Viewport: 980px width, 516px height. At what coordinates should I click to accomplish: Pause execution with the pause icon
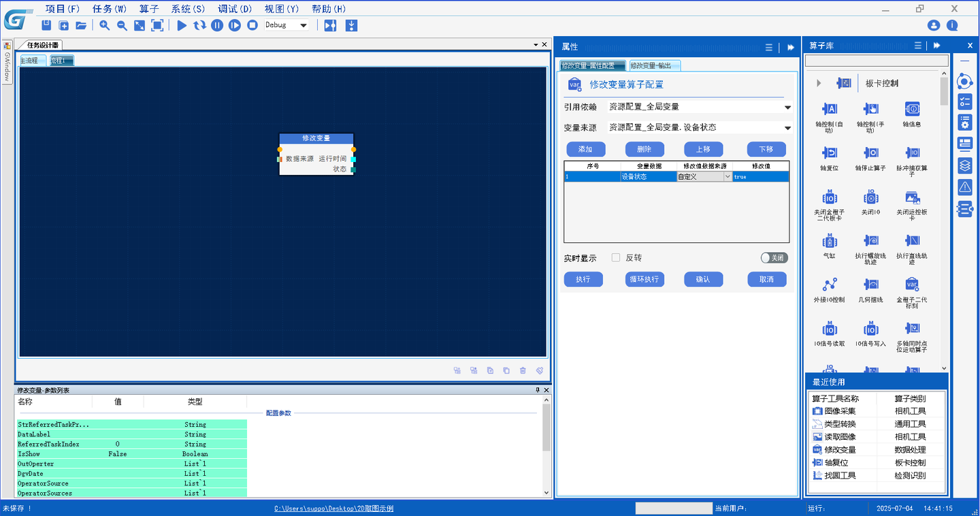217,25
